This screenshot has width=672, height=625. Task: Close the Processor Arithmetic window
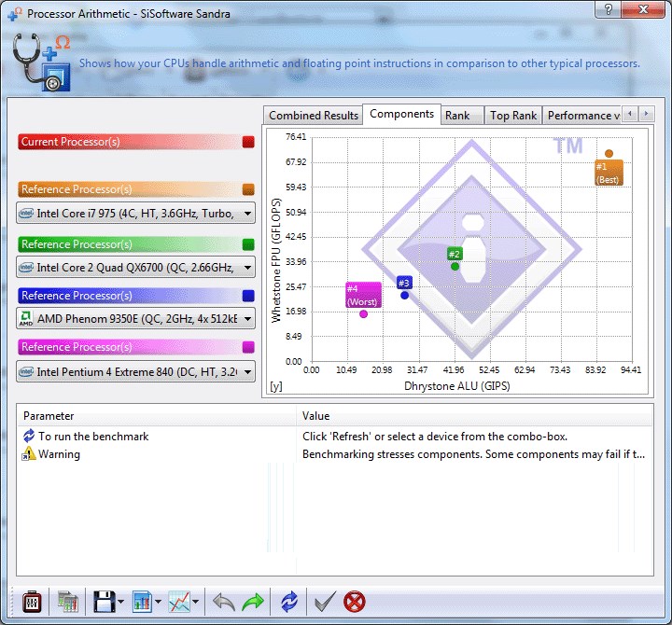[643, 8]
